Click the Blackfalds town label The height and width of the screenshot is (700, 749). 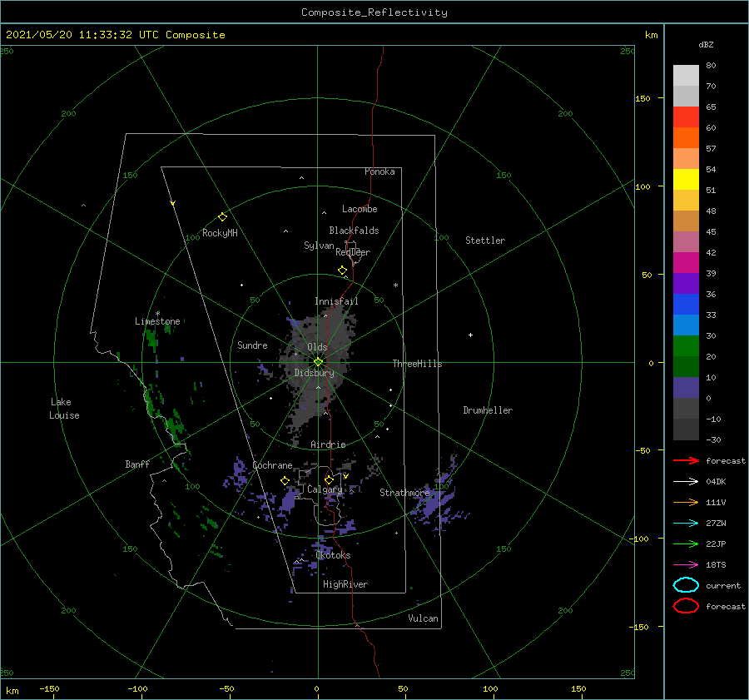tap(354, 231)
